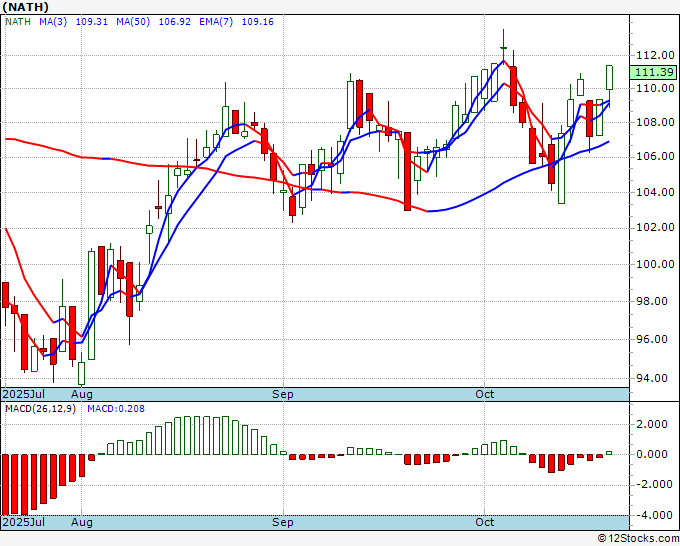Click the 110.00 price axis label
This screenshot has height=546, width=680.
[655, 88]
